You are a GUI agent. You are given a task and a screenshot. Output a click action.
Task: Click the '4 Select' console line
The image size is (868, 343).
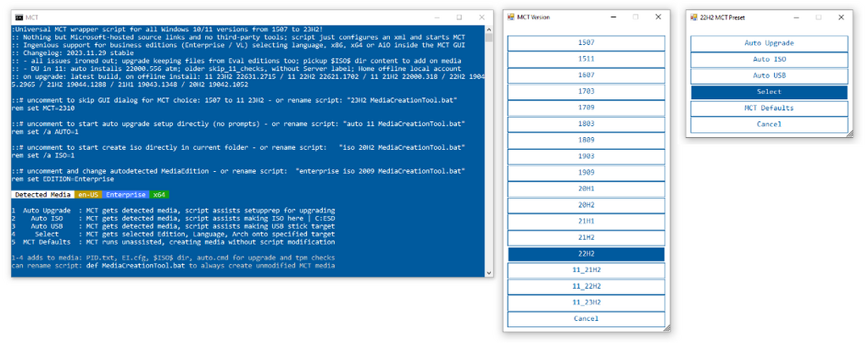173,234
